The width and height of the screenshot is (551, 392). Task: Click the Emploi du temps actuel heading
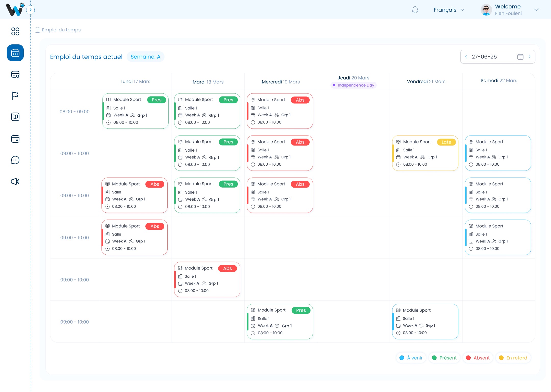tap(86, 57)
